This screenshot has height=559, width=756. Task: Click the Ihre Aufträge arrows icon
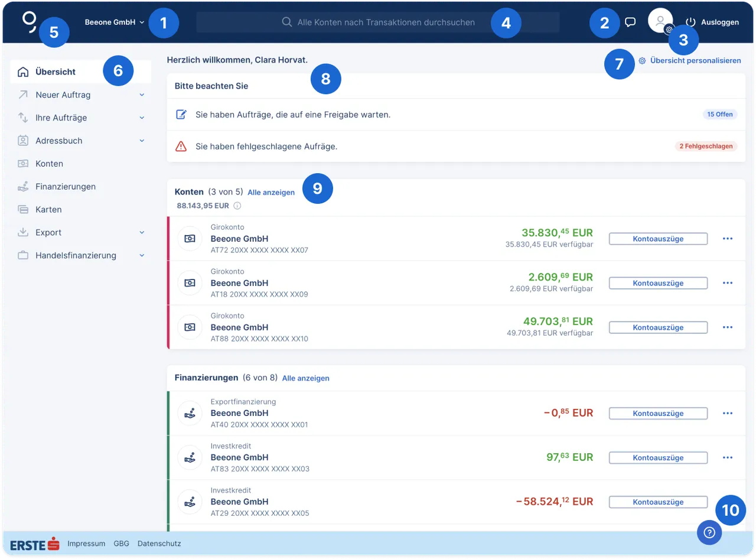coord(23,118)
